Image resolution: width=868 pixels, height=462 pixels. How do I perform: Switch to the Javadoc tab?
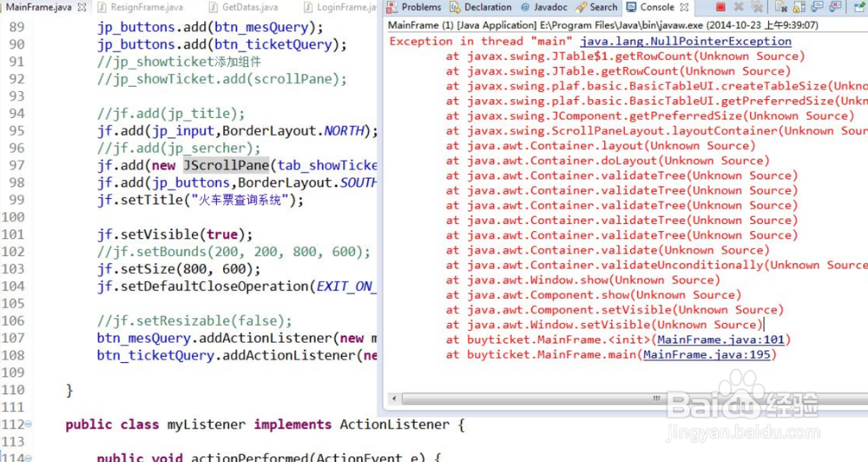[550, 7]
